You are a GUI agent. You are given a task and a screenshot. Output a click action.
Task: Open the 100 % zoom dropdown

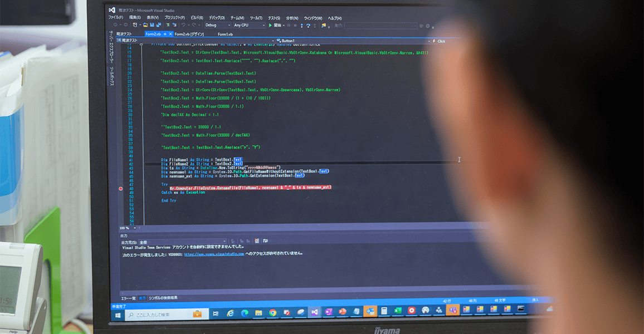point(128,228)
